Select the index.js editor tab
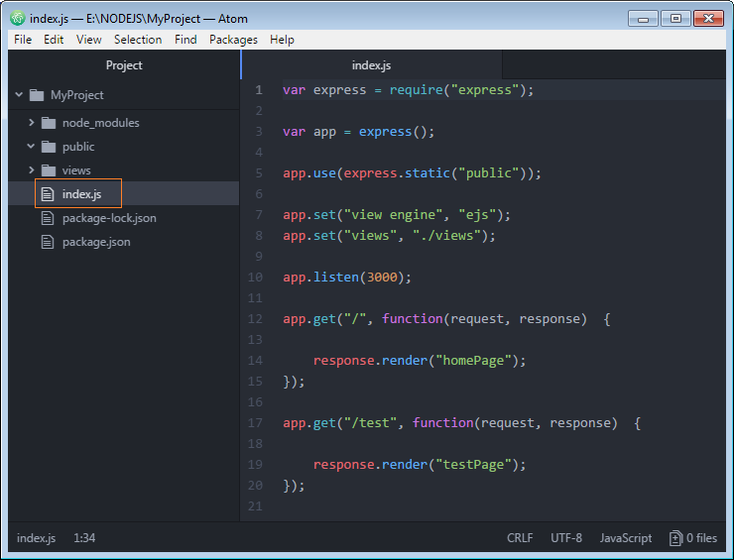 coord(372,65)
